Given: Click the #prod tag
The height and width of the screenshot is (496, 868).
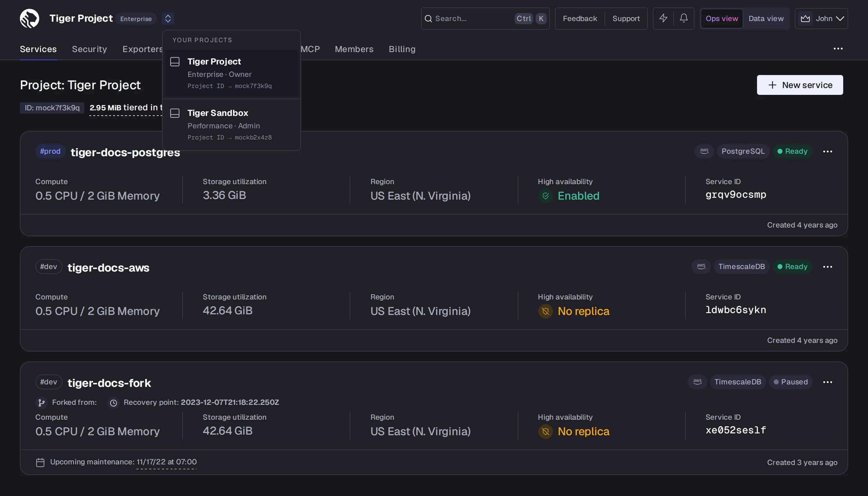Looking at the screenshot, I should (x=50, y=151).
